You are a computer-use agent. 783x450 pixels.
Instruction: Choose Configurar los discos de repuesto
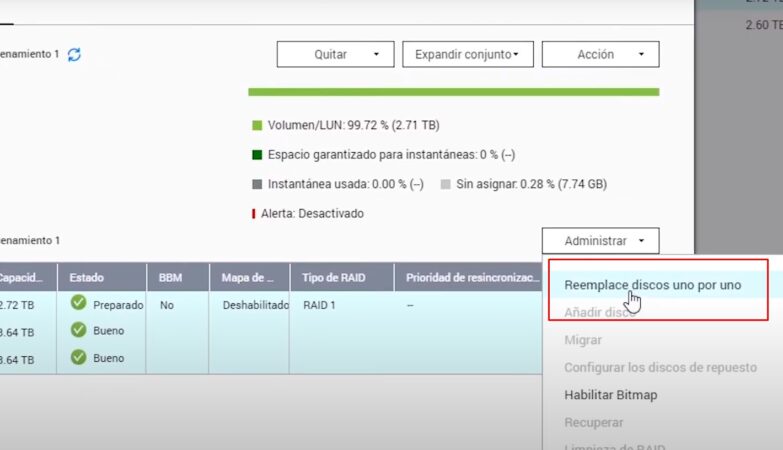click(x=660, y=368)
